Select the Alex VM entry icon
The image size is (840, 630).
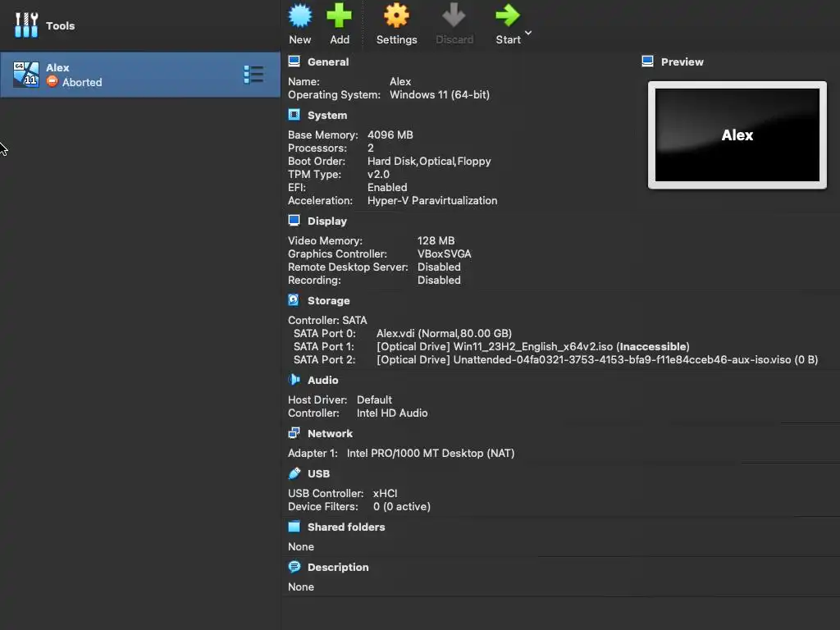point(26,75)
